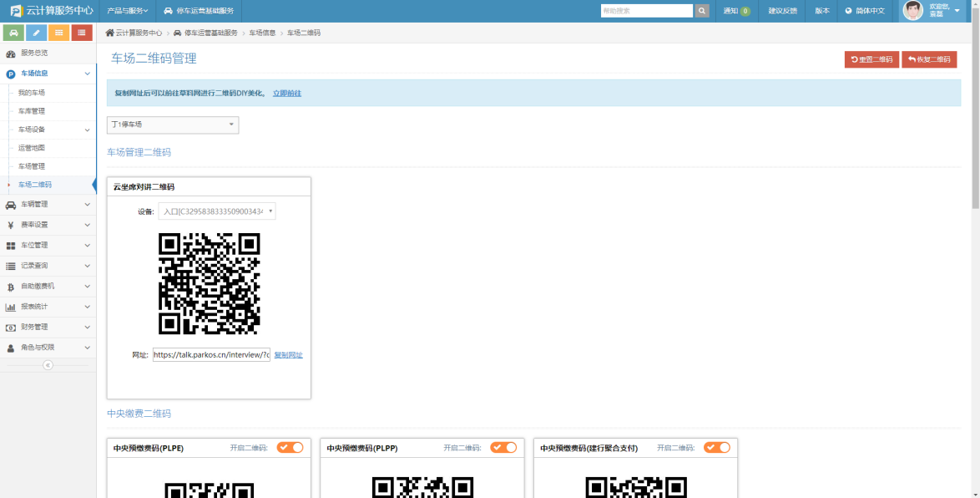Image resolution: width=980 pixels, height=498 pixels.
Task: Click the green car shortcut button
Action: pos(14,33)
